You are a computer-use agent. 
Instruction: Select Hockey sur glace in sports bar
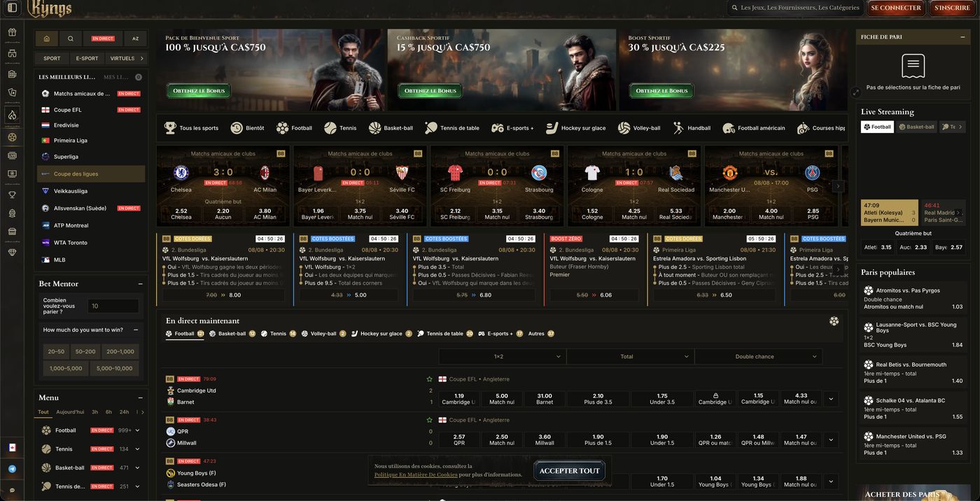coord(576,128)
